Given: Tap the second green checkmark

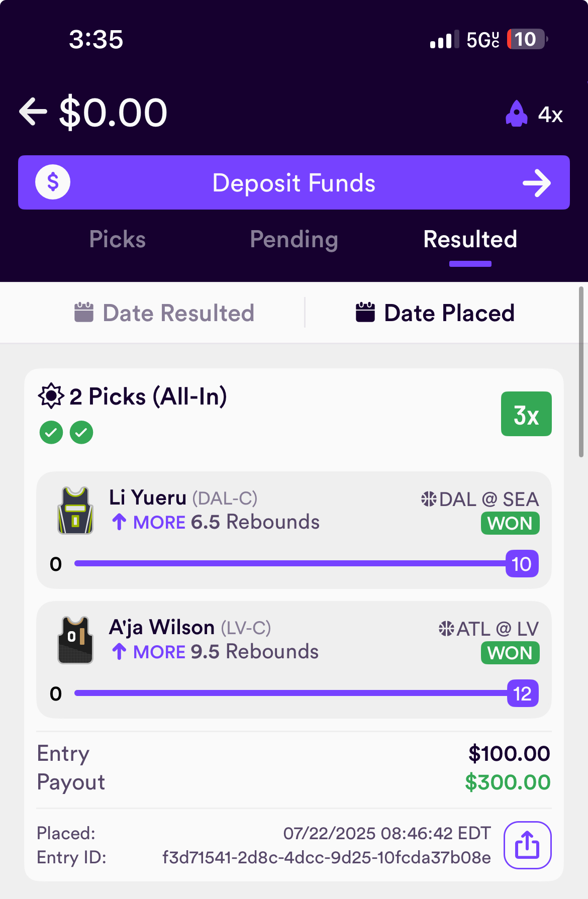Looking at the screenshot, I should [81, 432].
